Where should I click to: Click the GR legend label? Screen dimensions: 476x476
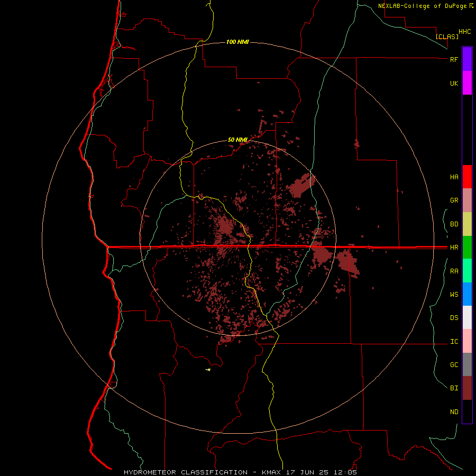tap(454, 200)
